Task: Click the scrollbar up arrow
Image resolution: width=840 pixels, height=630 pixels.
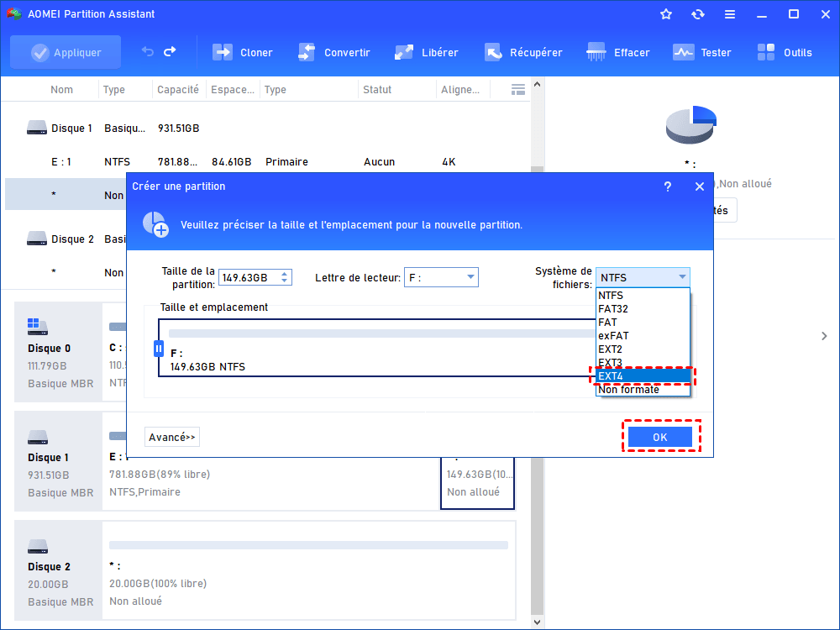Action: [x=538, y=85]
